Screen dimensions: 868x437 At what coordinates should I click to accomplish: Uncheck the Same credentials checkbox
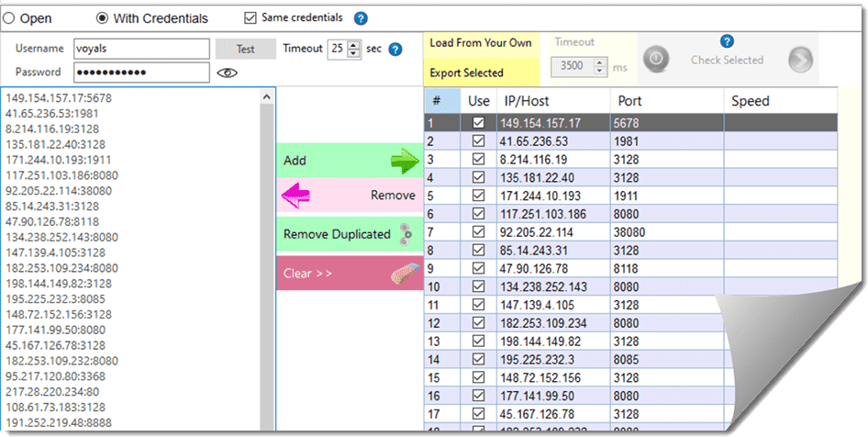coord(250,18)
